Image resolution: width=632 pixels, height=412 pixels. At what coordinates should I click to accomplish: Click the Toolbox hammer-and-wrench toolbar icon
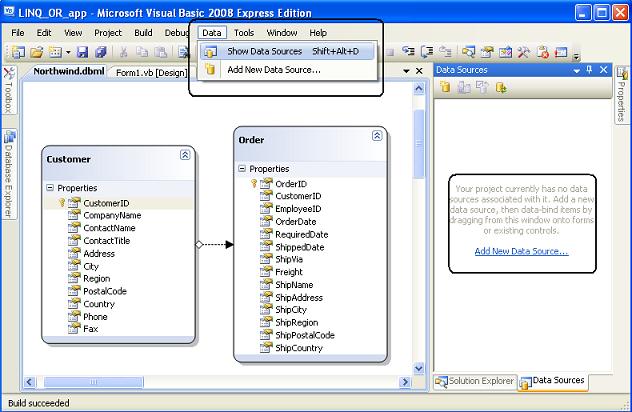pos(524,52)
